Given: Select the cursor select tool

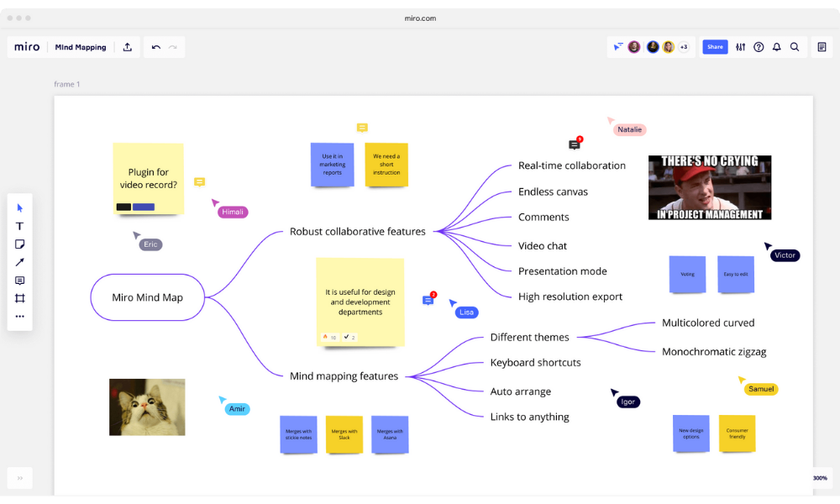Looking at the screenshot, I should [20, 207].
